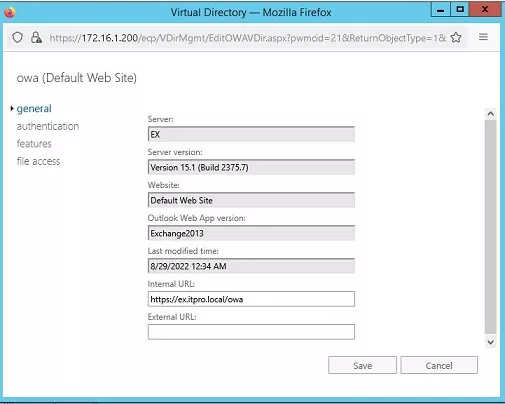Click the scrollbar up arrow

[x=491, y=114]
